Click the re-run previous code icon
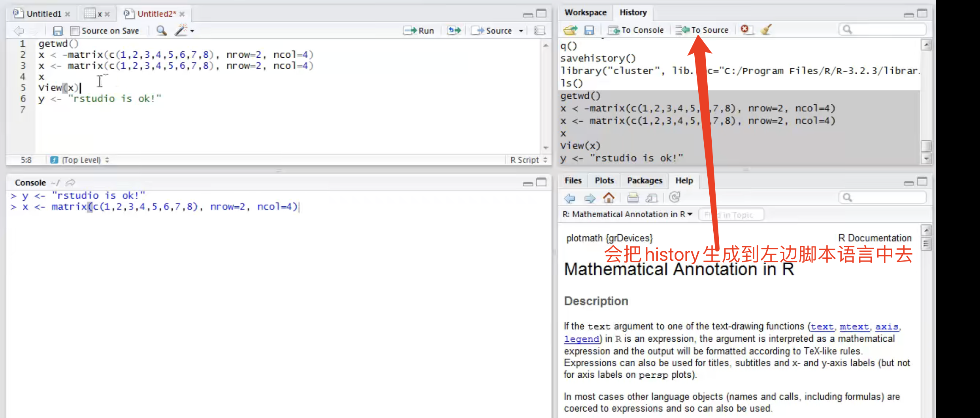 [x=454, y=30]
